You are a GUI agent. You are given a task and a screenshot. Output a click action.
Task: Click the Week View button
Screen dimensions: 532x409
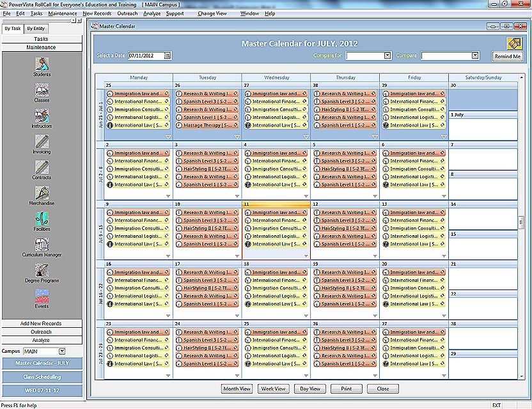tap(274, 389)
